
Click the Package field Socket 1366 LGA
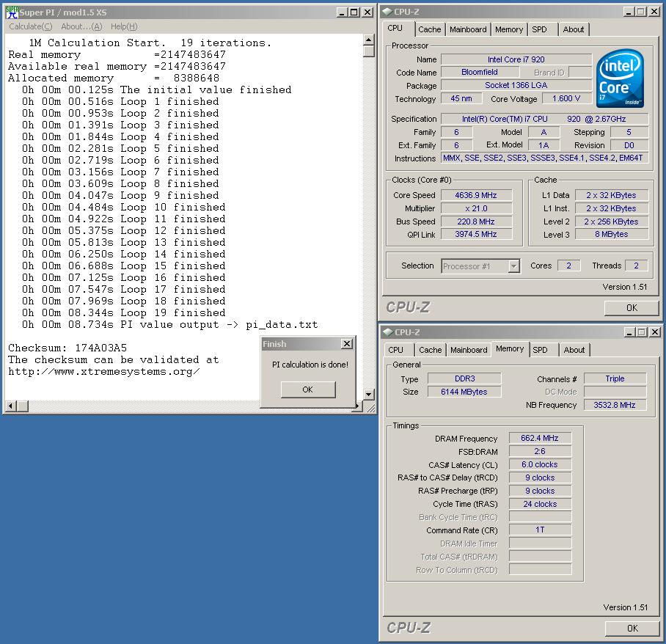[516, 85]
